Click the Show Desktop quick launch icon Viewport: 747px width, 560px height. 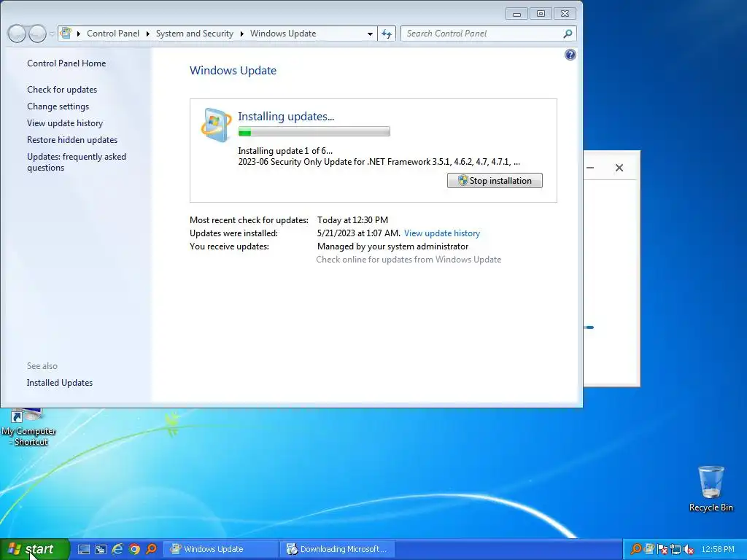tap(84, 549)
